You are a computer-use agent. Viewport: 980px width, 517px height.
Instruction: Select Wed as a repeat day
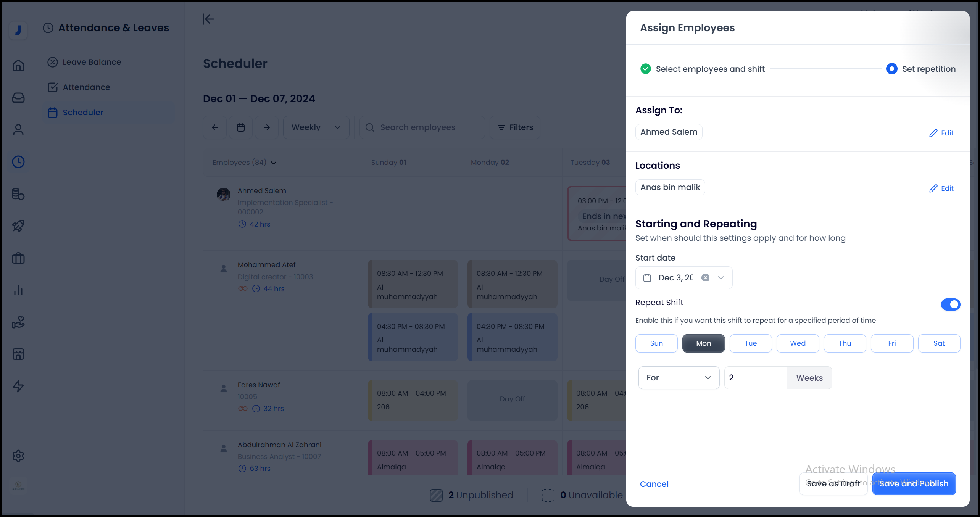pyautogui.click(x=798, y=343)
